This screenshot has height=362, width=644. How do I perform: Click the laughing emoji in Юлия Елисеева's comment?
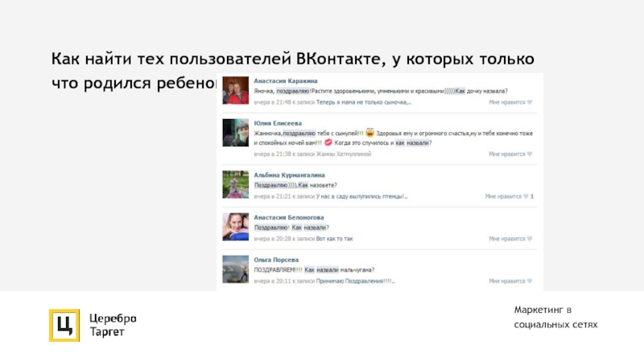tap(369, 133)
